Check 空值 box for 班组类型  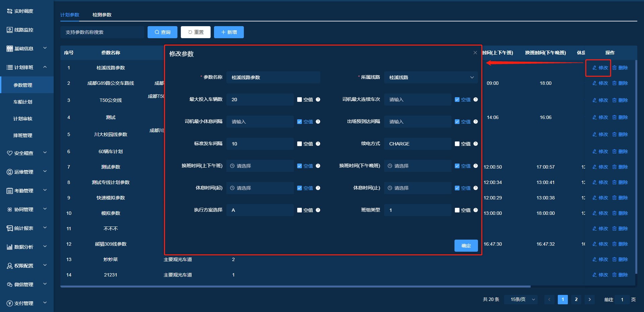(457, 210)
